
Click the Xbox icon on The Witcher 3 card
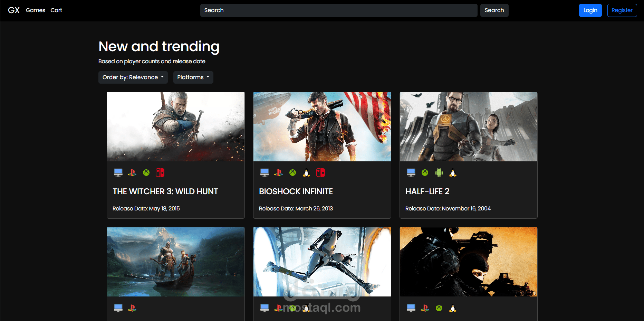(146, 173)
